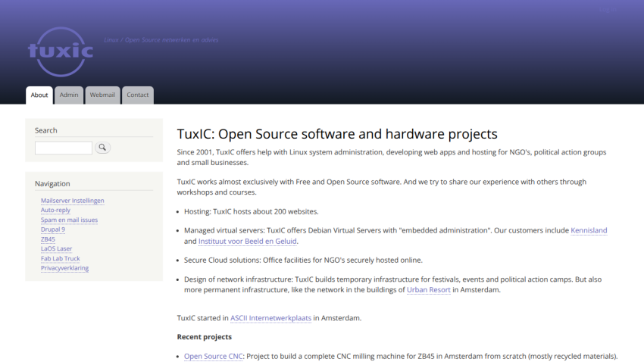The height and width of the screenshot is (362, 644).
Task: Follow the Kennisland customer link
Action: (x=589, y=230)
